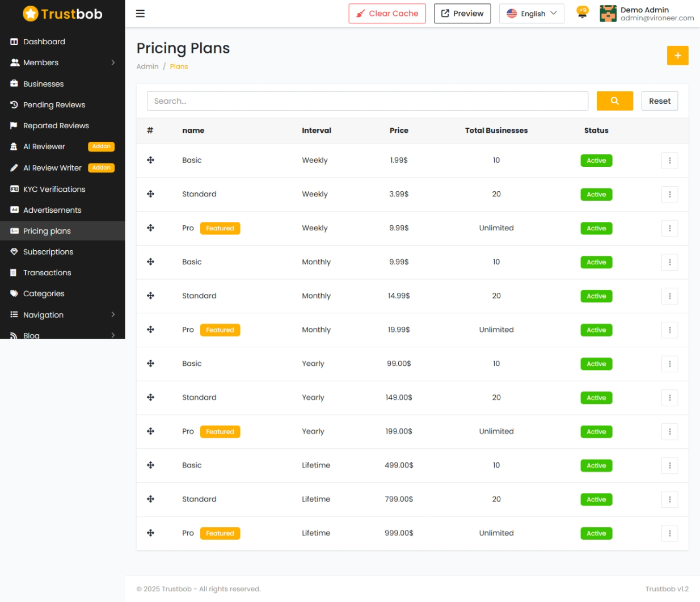Go to Reported Reviews

click(62, 126)
